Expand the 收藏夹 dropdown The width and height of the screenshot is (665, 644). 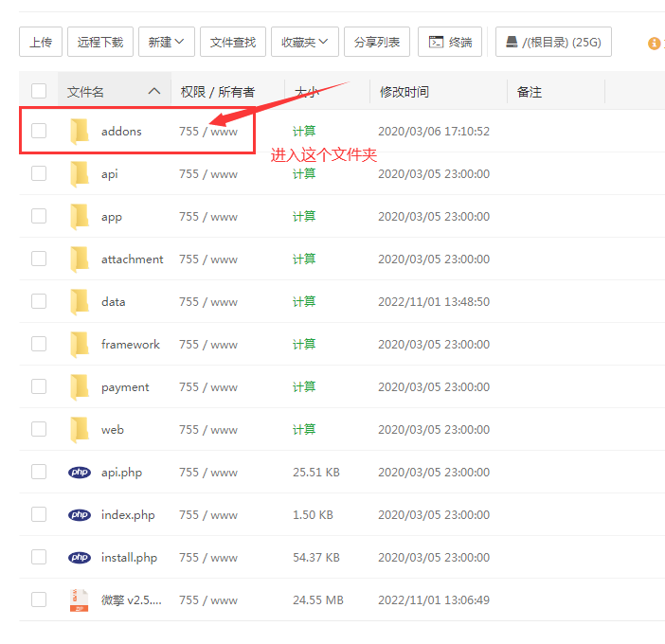pos(304,42)
